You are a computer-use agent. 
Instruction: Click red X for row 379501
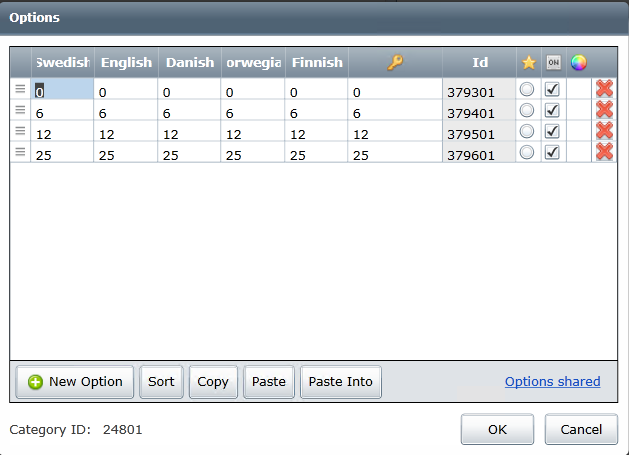604,131
